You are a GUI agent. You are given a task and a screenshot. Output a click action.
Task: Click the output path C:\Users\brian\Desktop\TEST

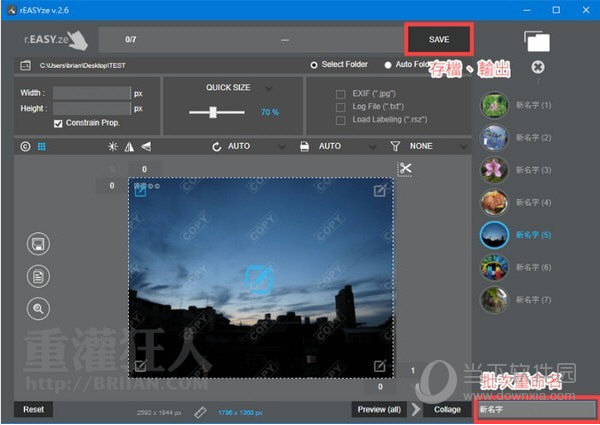[x=82, y=65]
